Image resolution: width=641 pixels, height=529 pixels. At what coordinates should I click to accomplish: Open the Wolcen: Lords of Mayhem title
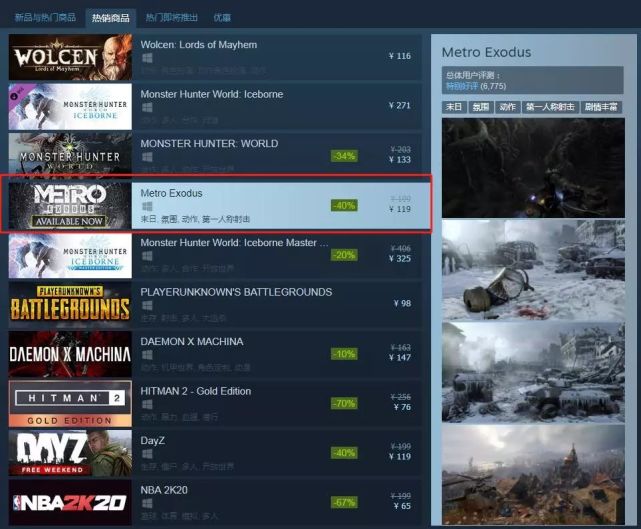pyautogui.click(x=199, y=45)
